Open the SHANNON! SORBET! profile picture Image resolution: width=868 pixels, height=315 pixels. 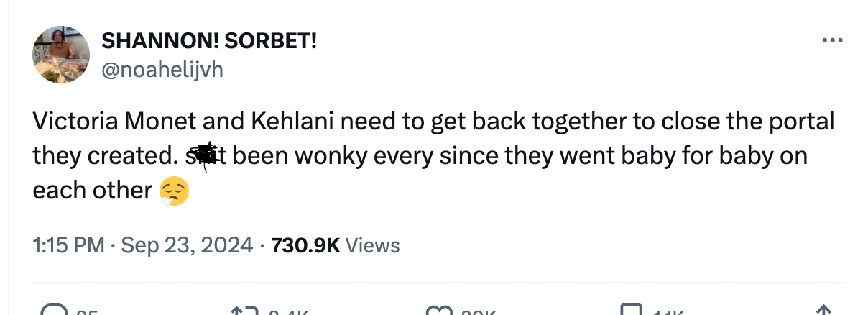61,55
